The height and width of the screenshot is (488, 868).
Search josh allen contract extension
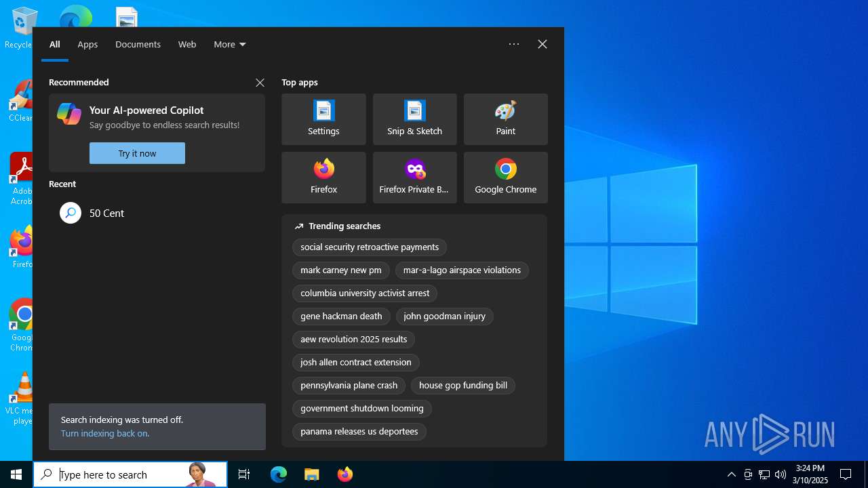(x=356, y=362)
